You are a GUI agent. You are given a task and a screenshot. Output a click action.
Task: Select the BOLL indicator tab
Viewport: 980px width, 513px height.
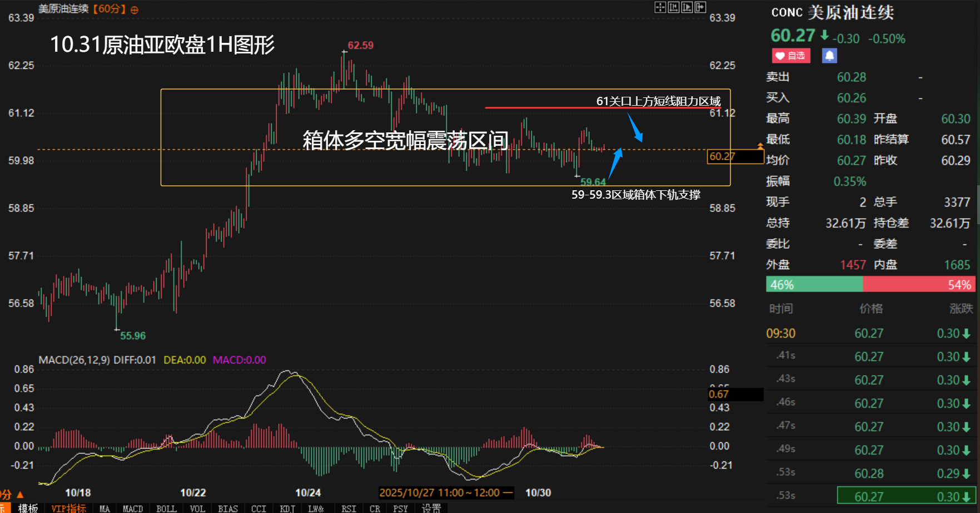click(166, 509)
